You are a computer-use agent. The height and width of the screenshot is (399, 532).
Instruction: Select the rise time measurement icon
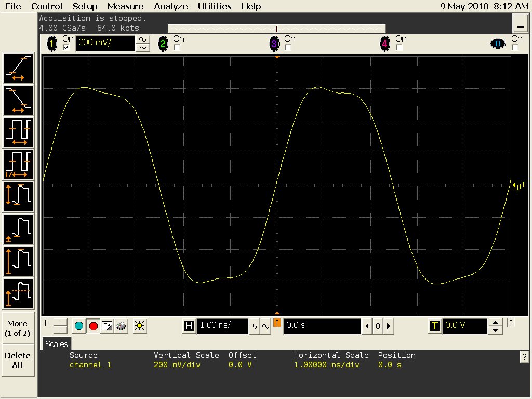click(18, 68)
